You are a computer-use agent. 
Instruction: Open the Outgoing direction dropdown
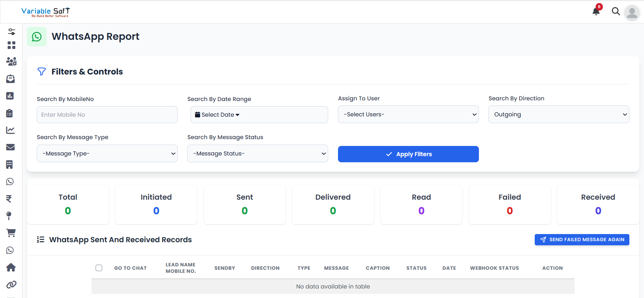(x=559, y=115)
